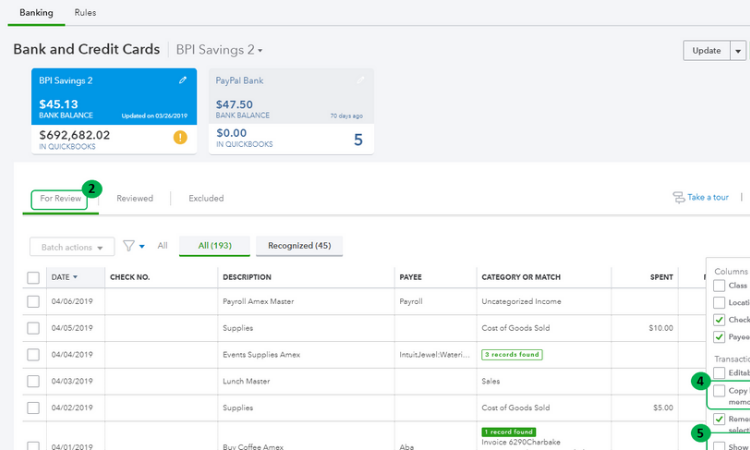Click the $10.00 spent amount
This screenshot has height=450, width=750.
661,328
